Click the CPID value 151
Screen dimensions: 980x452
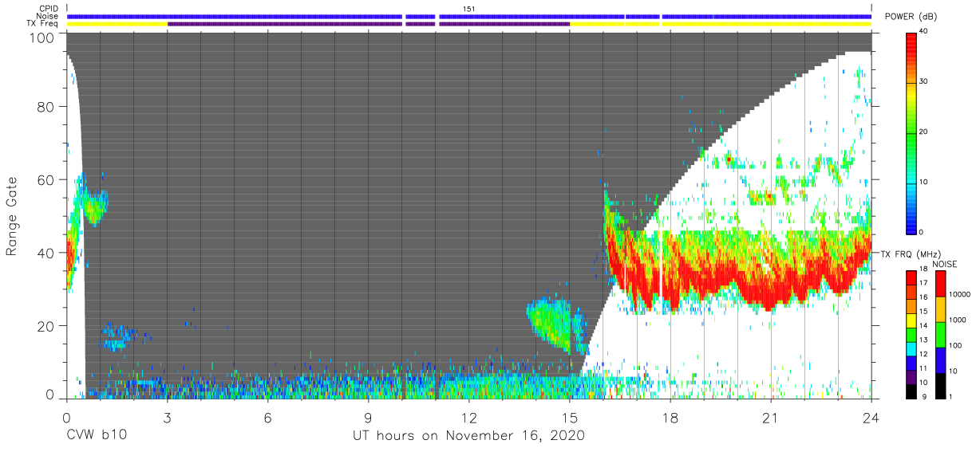tap(469, 9)
